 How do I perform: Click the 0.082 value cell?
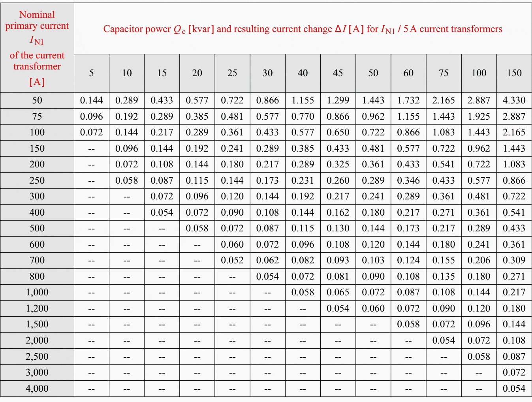coord(303,261)
